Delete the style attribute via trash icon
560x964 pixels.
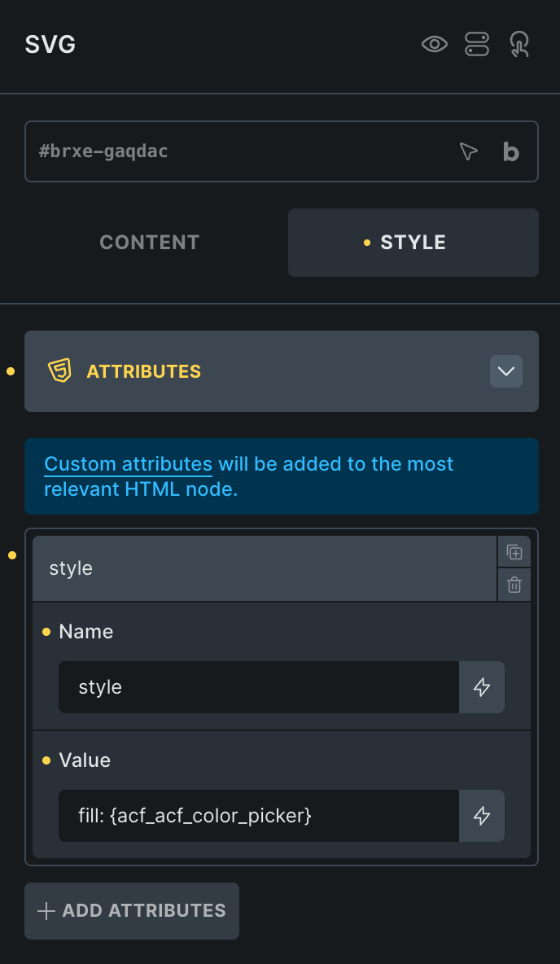[x=514, y=585]
